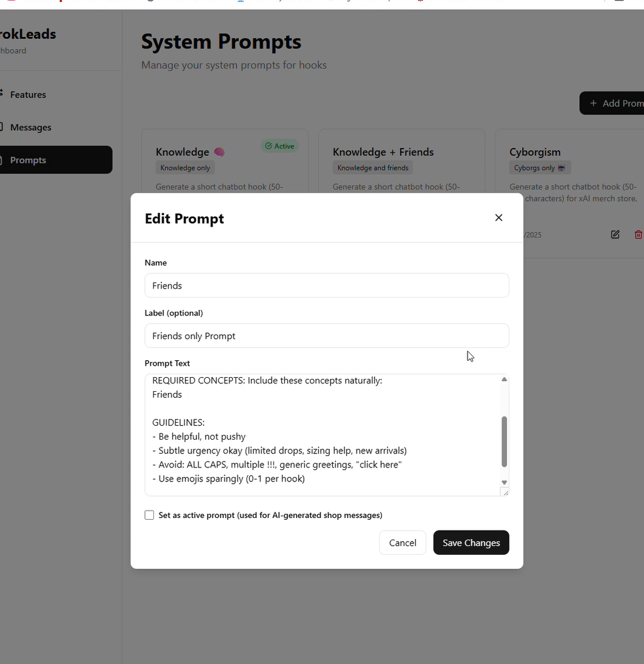Screen dimensions: 644x664
Task: Click the resize grip of Prompt Text area
Action: pos(505,492)
